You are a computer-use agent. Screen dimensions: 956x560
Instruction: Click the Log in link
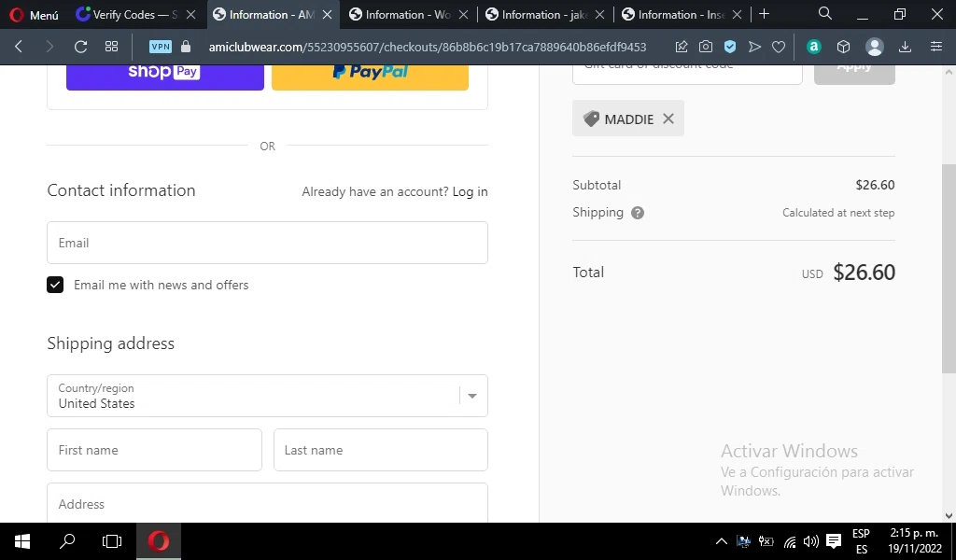(x=470, y=191)
